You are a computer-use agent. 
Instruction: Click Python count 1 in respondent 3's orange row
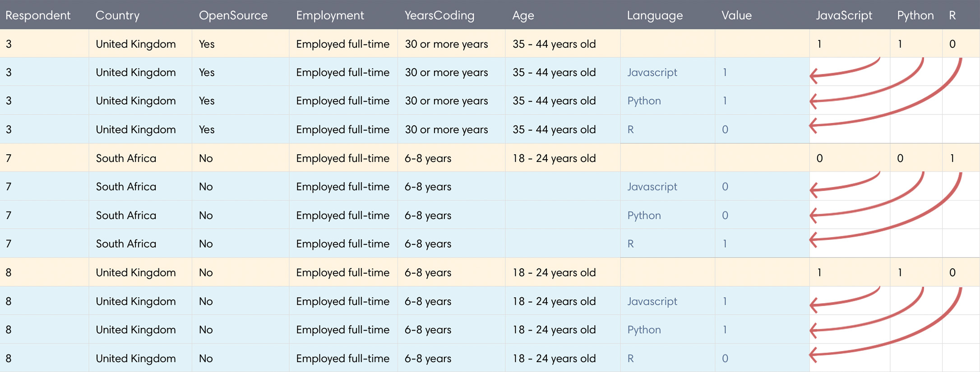point(900,44)
